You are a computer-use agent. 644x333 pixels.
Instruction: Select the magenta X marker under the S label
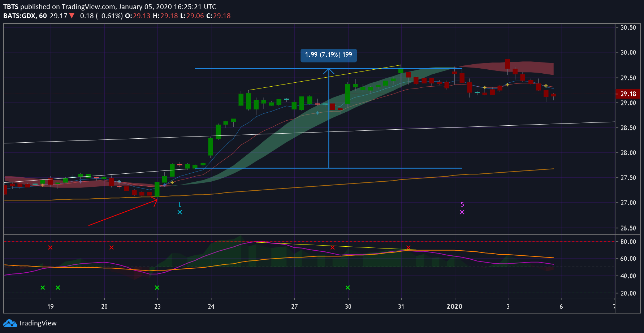pos(462,212)
